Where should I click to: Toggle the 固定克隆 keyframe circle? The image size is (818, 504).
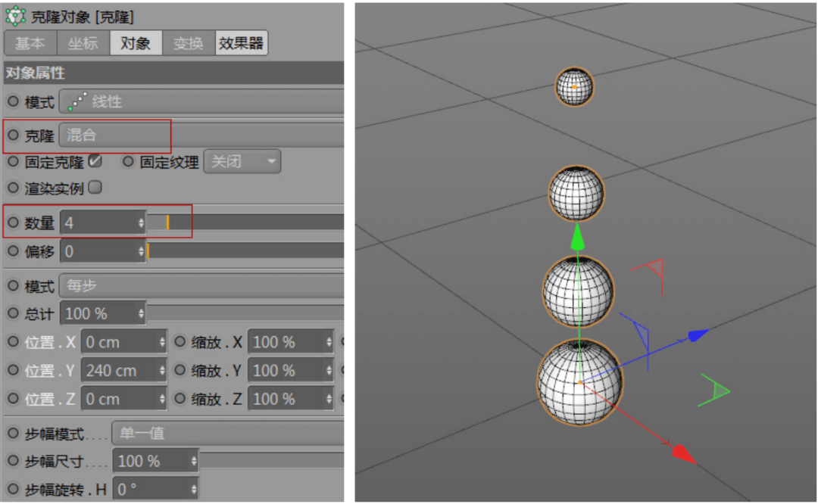13,162
